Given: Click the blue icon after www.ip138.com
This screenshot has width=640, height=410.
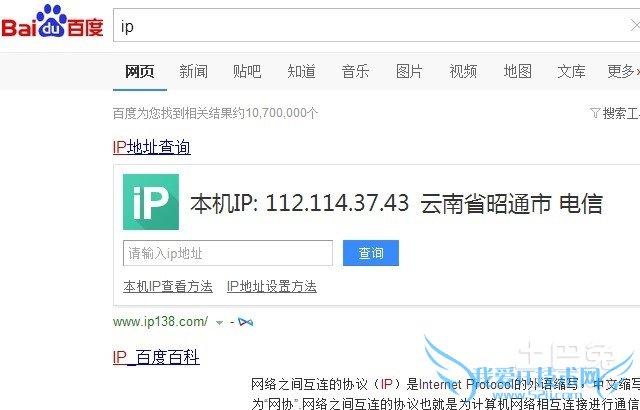Looking at the screenshot, I should click(246, 322).
